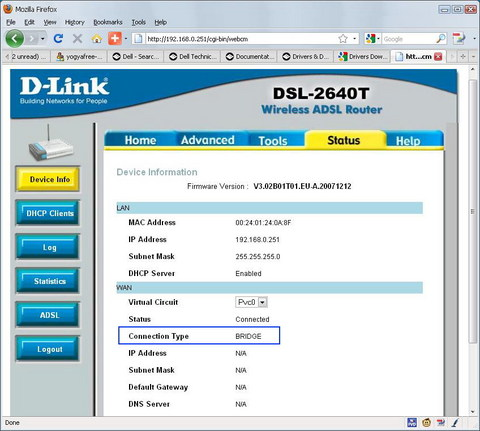Click the BRIDGE connection type value
Viewport: 480px width, 431px height.
click(x=248, y=336)
